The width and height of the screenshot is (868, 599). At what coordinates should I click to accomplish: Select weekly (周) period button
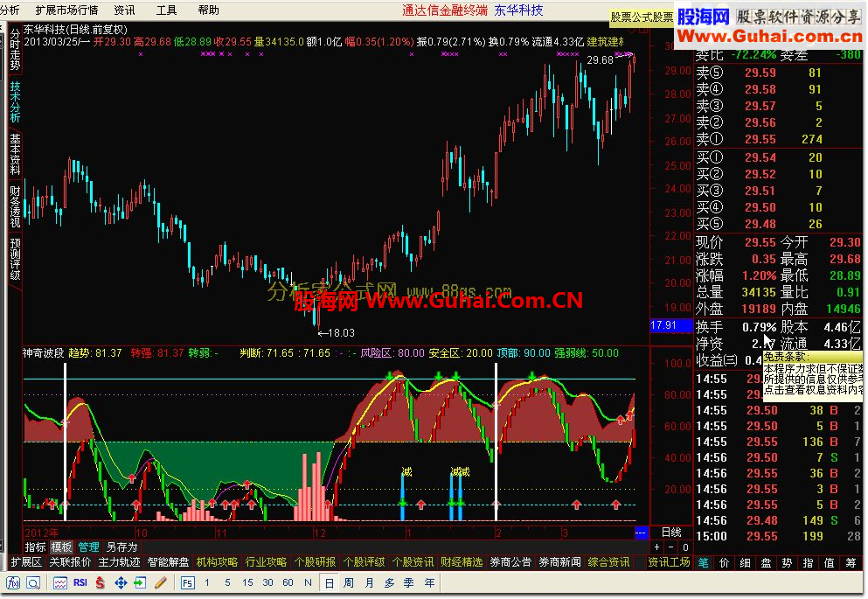pyautogui.click(x=349, y=583)
